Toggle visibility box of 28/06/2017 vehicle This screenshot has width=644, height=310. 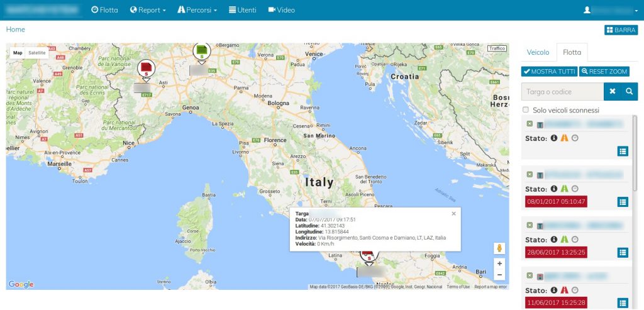530,225
